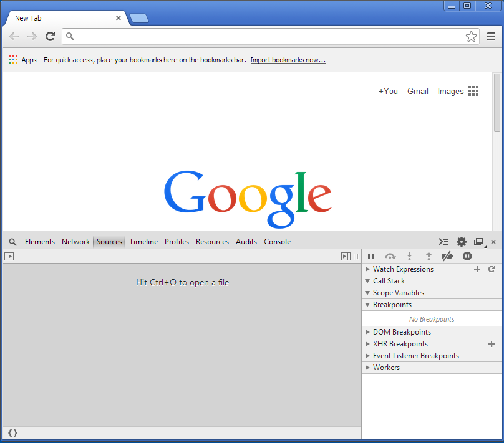The image size is (504, 443).
Task: Show the Sources navigator sidebar
Action: tap(9, 256)
